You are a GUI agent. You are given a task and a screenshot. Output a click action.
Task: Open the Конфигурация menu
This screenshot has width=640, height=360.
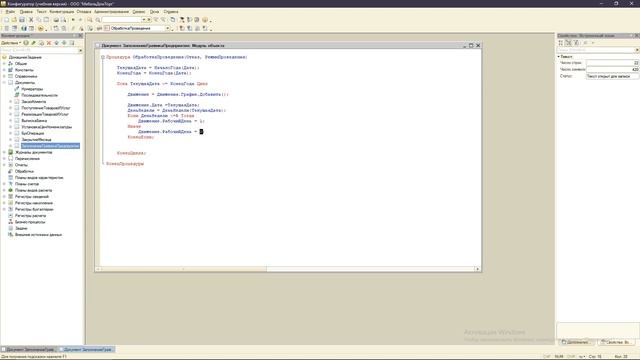coord(62,12)
